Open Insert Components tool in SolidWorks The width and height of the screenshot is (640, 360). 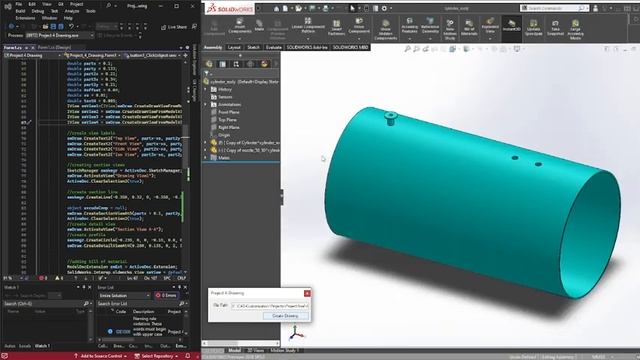tap(240, 25)
